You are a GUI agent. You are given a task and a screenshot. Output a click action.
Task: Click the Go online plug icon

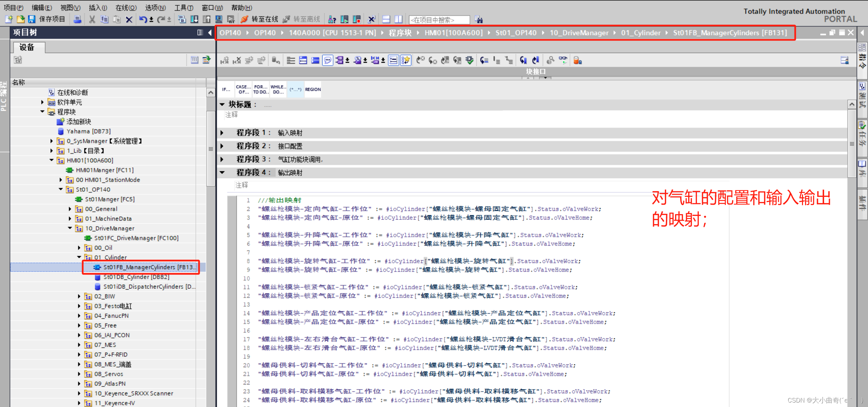coord(244,19)
